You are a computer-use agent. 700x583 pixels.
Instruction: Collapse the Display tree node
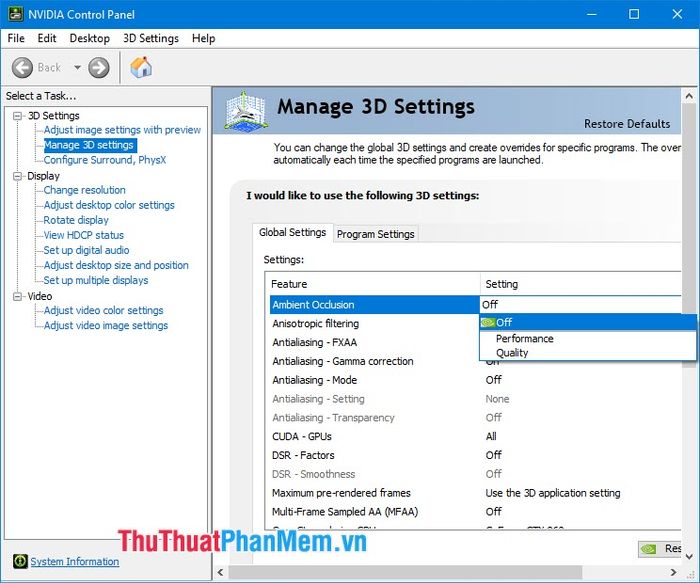17,176
